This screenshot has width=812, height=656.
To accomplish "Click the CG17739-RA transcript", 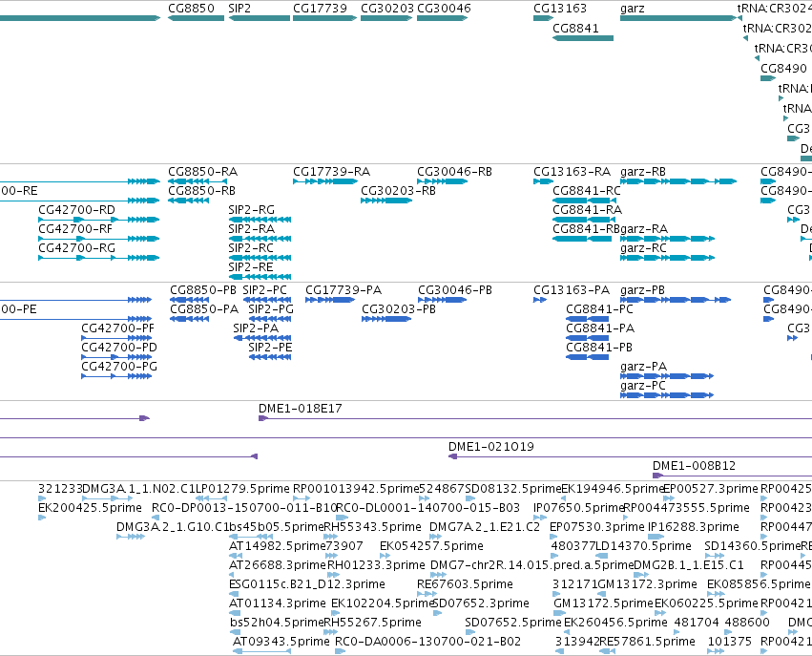I will (324, 181).
